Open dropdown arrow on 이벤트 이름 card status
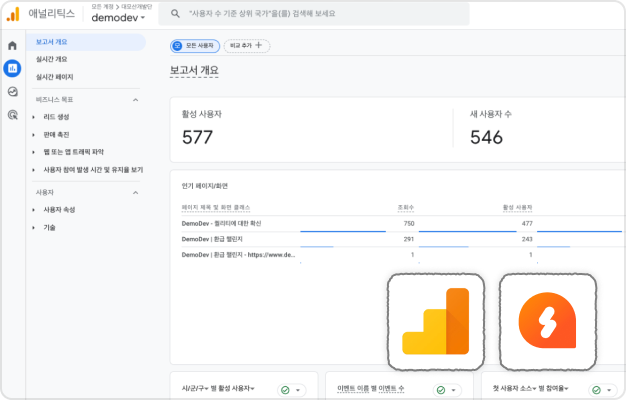This screenshot has height=400, width=626. 454,390
